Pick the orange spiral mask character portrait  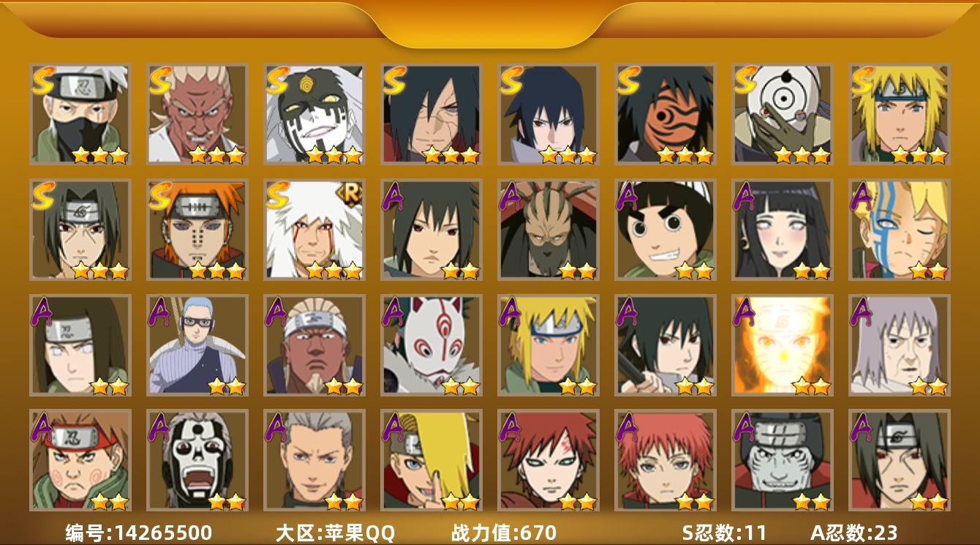click(x=666, y=114)
